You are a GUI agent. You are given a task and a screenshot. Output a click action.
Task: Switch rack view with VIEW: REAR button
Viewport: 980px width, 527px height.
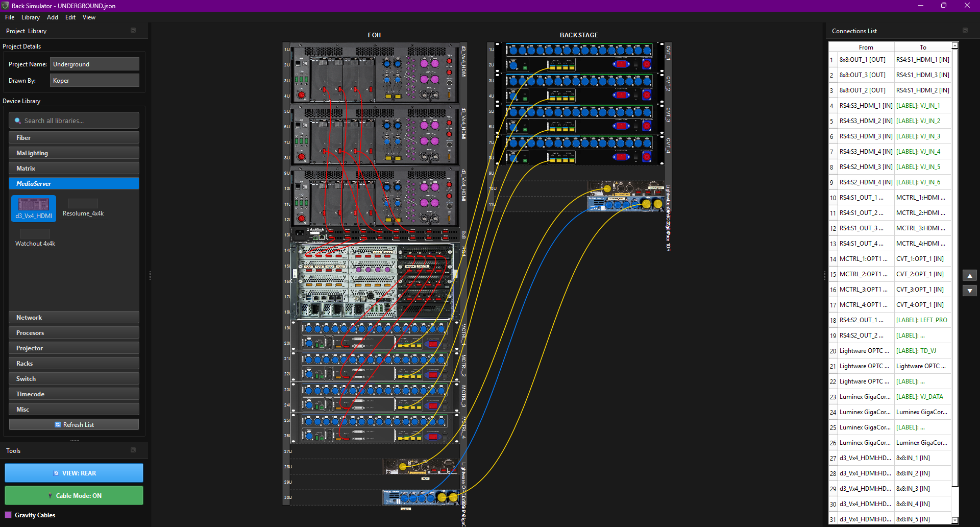[x=74, y=473]
